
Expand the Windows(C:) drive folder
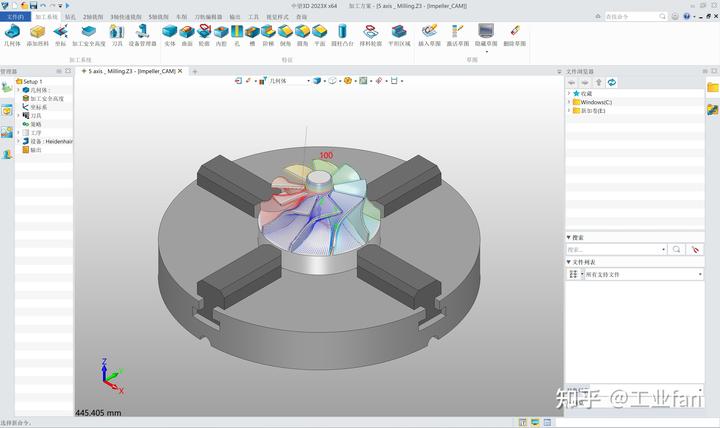coord(569,102)
